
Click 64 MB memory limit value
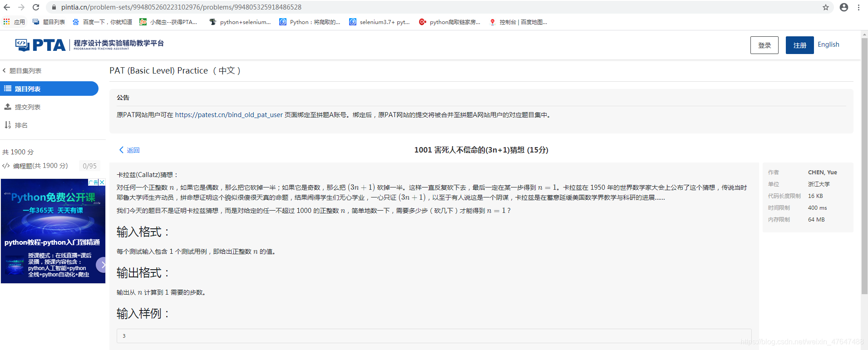(816, 220)
